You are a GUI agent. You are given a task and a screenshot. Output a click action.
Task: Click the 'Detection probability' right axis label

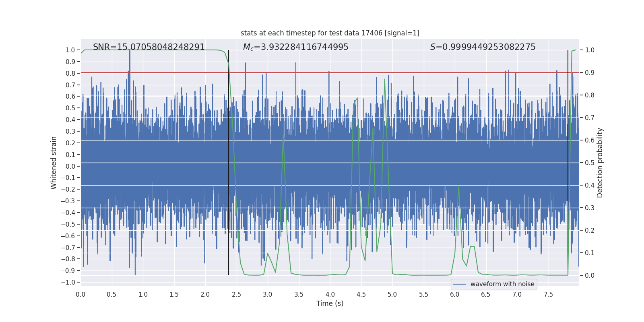pos(600,163)
